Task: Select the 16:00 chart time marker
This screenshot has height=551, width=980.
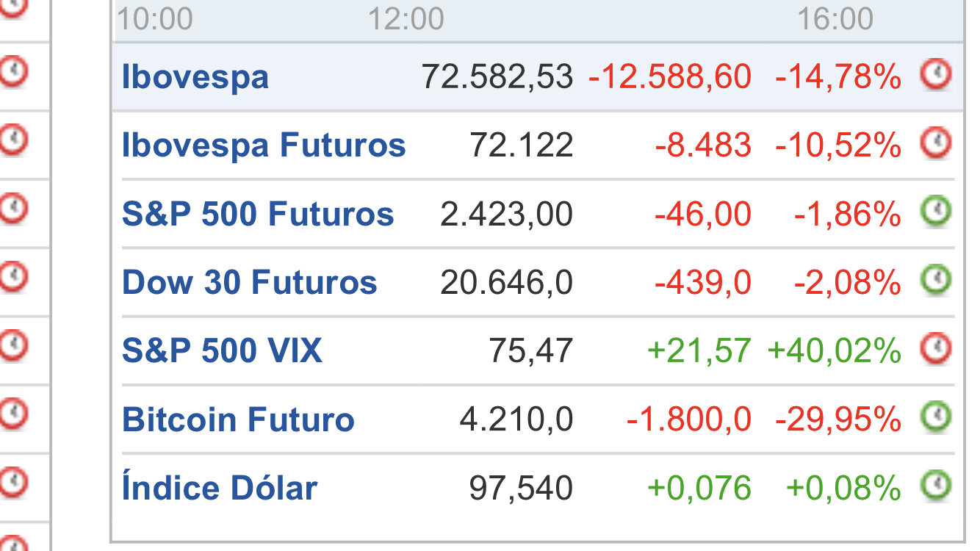Action: pos(835,18)
